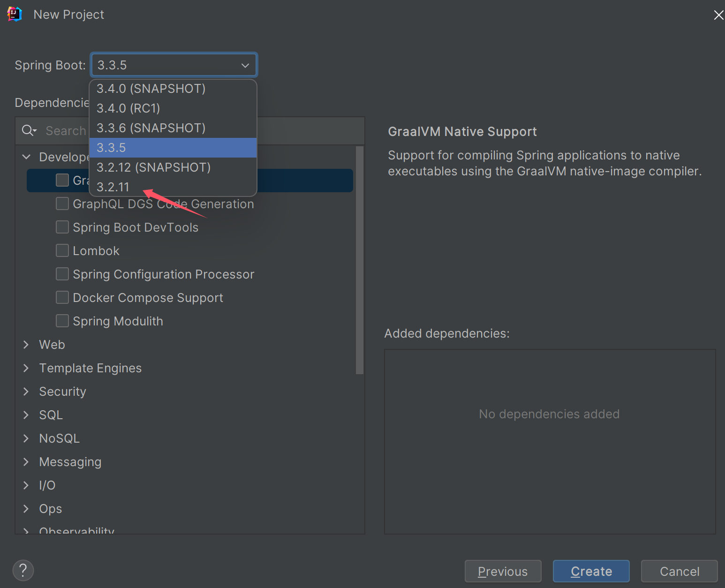Image resolution: width=725 pixels, height=588 pixels.
Task: Focus the dependencies search field
Action: click(x=190, y=131)
